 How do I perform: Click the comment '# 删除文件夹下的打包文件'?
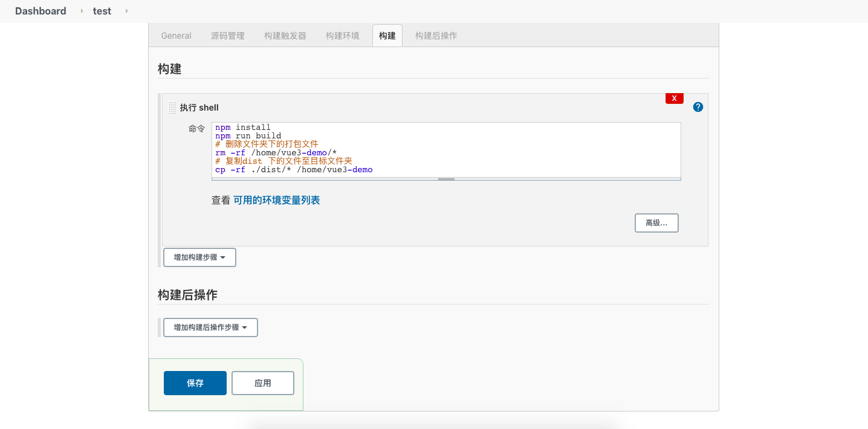pos(267,144)
